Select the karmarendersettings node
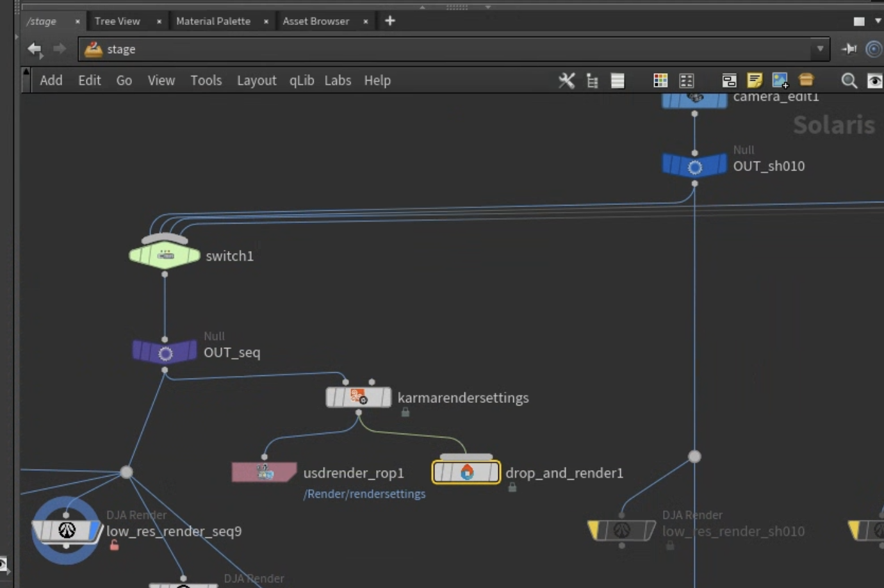This screenshot has width=884, height=588. tap(358, 397)
